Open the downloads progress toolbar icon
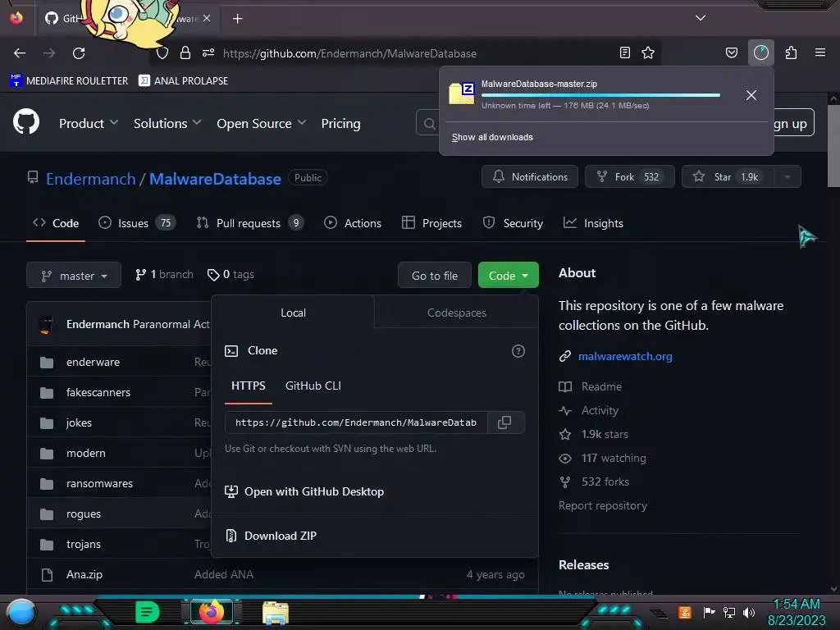The width and height of the screenshot is (840, 630). point(760,52)
